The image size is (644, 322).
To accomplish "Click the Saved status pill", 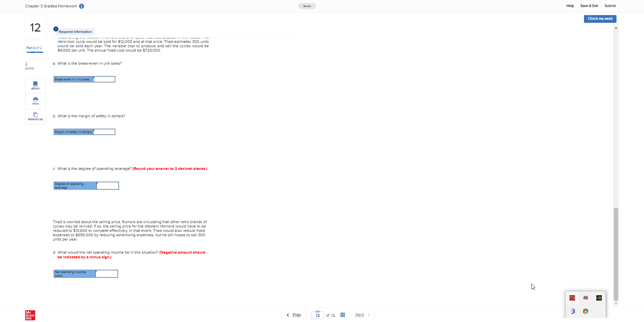I will [x=307, y=6].
